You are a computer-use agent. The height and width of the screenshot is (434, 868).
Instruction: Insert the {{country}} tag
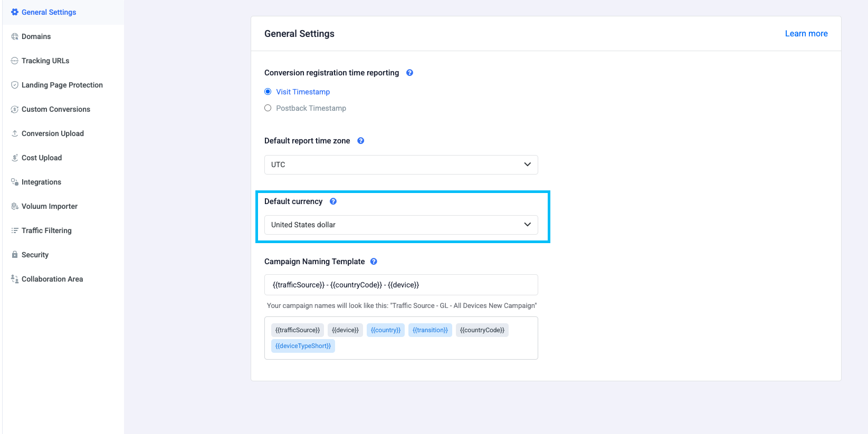click(x=386, y=330)
